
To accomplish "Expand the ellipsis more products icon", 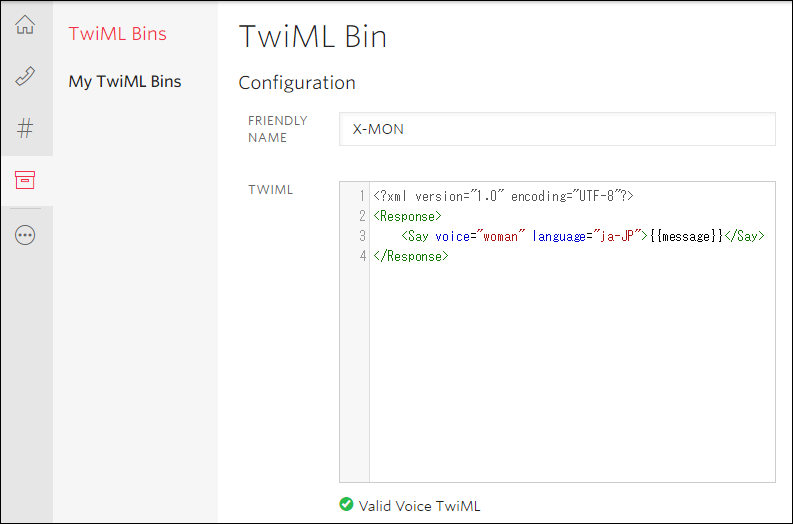I will 26,235.
